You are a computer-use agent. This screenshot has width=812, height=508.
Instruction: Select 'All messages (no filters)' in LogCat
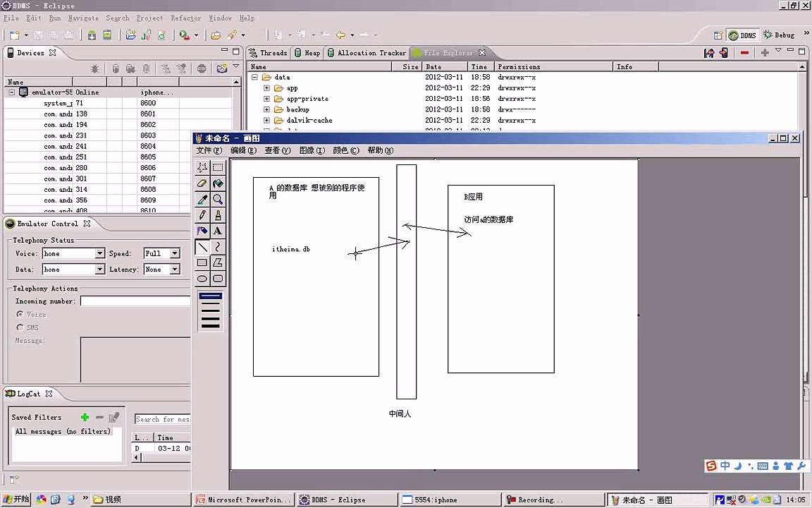63,431
